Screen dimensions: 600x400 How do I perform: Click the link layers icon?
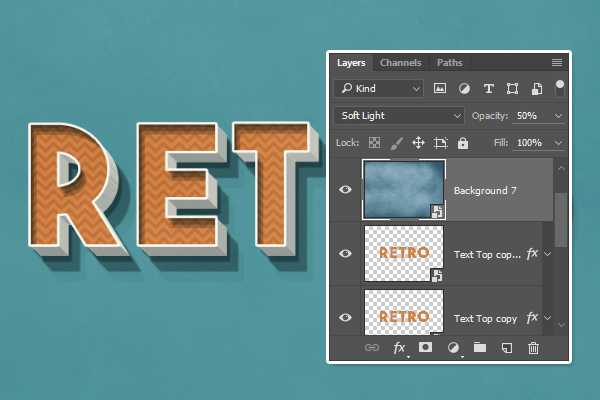point(372,348)
